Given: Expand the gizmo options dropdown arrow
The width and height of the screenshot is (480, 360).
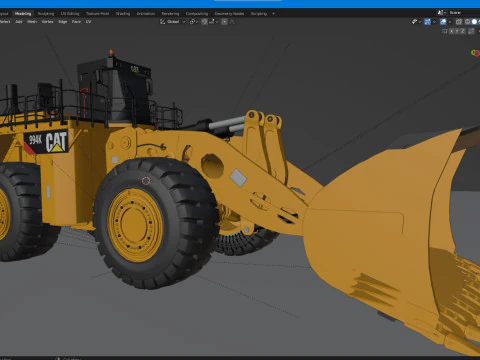Looking at the screenshot, I should point(434,22).
